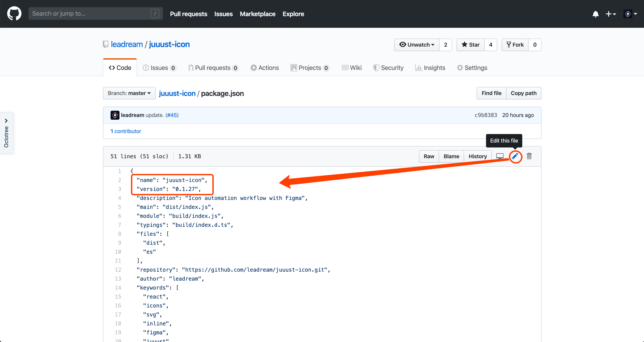Click the pencil icon to edit file
Viewport: 644px width, 342px height.
click(515, 156)
